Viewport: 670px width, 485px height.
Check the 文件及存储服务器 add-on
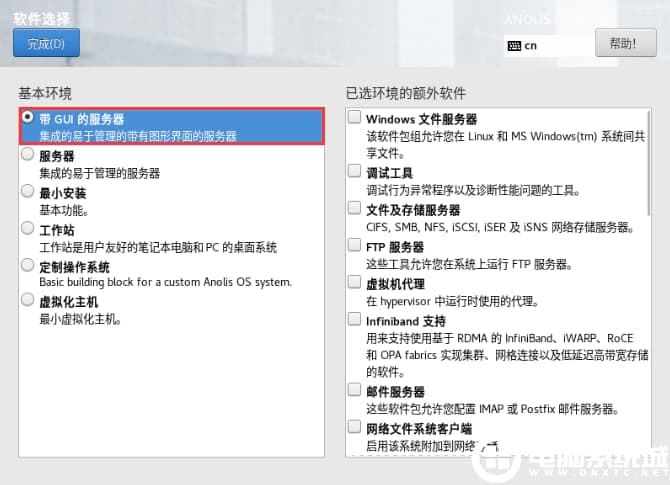coord(354,208)
